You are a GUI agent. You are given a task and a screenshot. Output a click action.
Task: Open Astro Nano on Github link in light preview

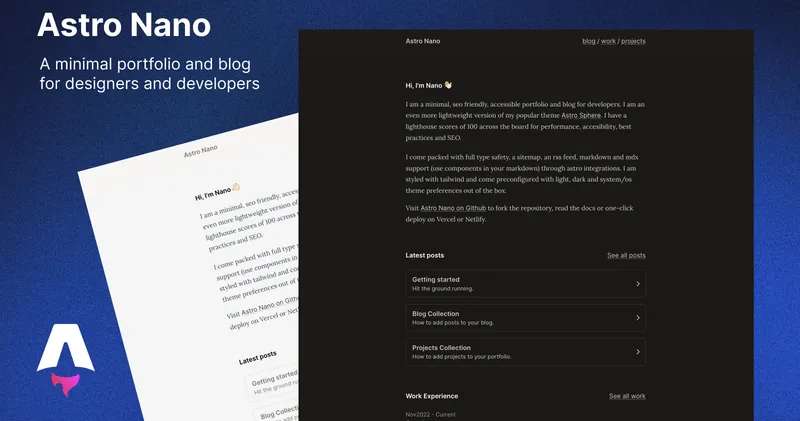coord(270,306)
